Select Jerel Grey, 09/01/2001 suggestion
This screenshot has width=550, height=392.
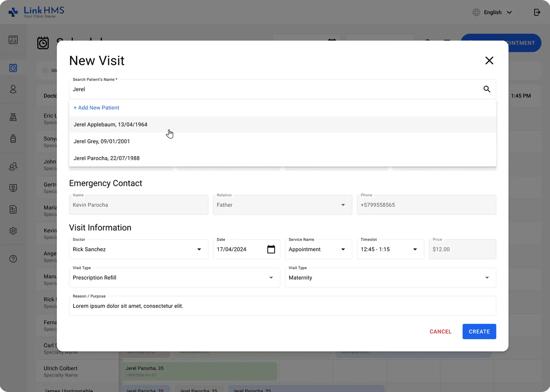pyautogui.click(x=282, y=141)
